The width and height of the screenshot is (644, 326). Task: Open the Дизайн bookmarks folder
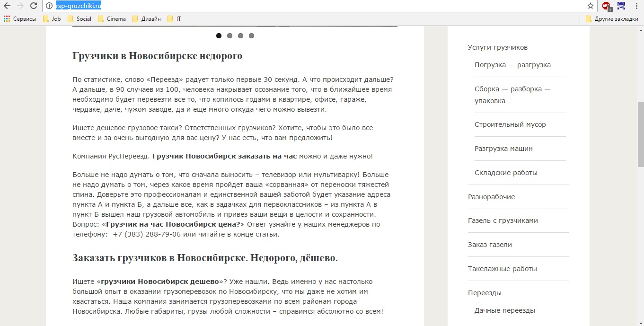tap(146, 19)
